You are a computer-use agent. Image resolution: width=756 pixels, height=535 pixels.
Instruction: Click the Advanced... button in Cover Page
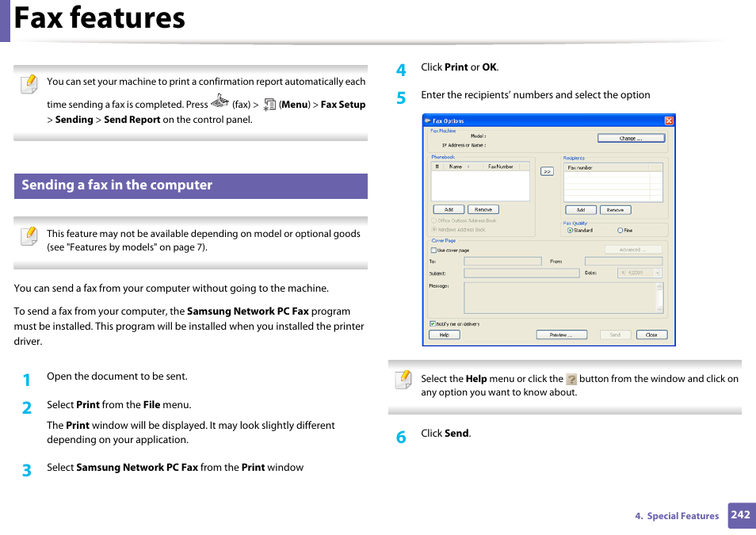[633, 250]
